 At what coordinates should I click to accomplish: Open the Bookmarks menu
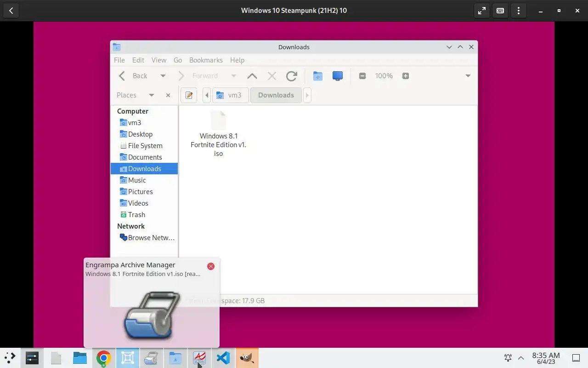coord(206,60)
